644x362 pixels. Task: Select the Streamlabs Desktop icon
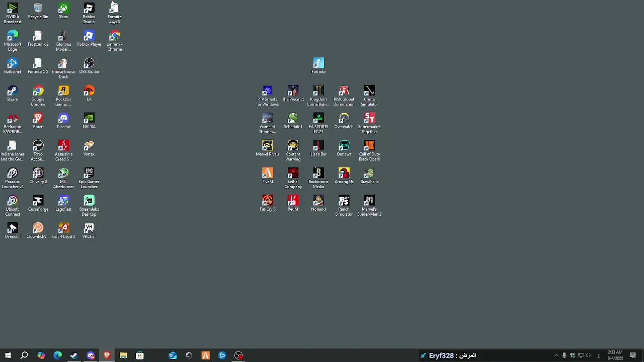(89, 206)
